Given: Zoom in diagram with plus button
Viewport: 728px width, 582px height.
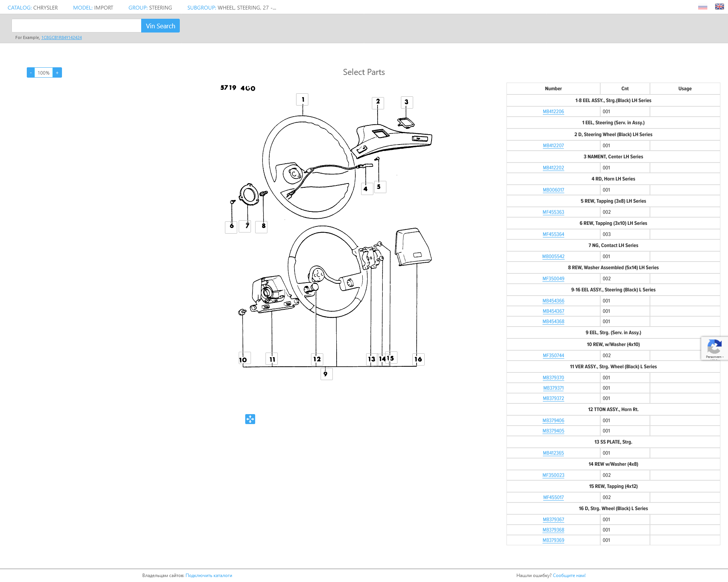Looking at the screenshot, I should pyautogui.click(x=57, y=73).
